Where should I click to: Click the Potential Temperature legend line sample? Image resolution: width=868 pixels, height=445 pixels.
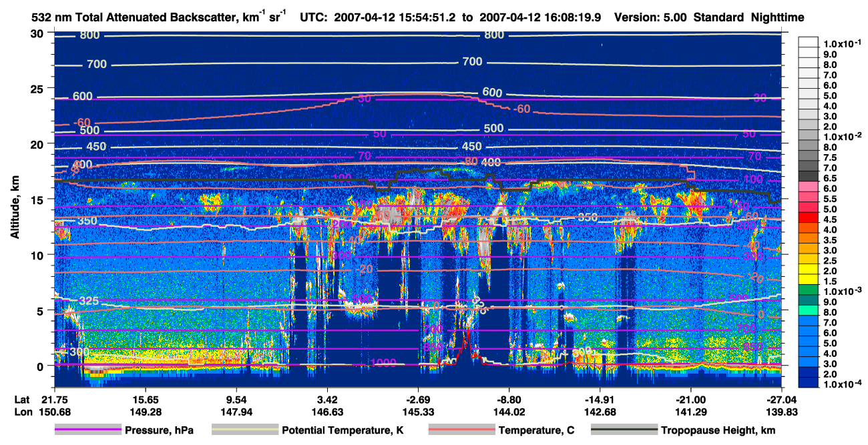click(x=244, y=430)
